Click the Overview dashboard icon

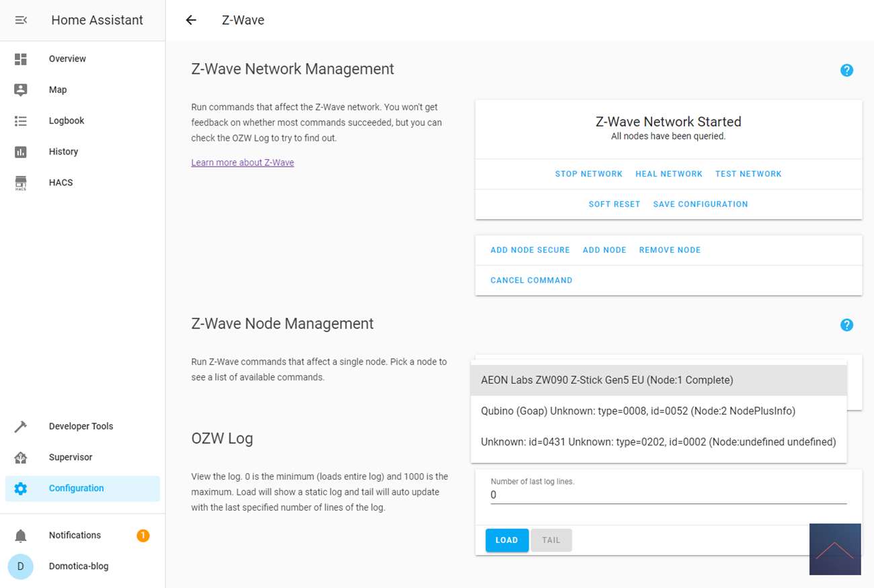[x=21, y=59]
